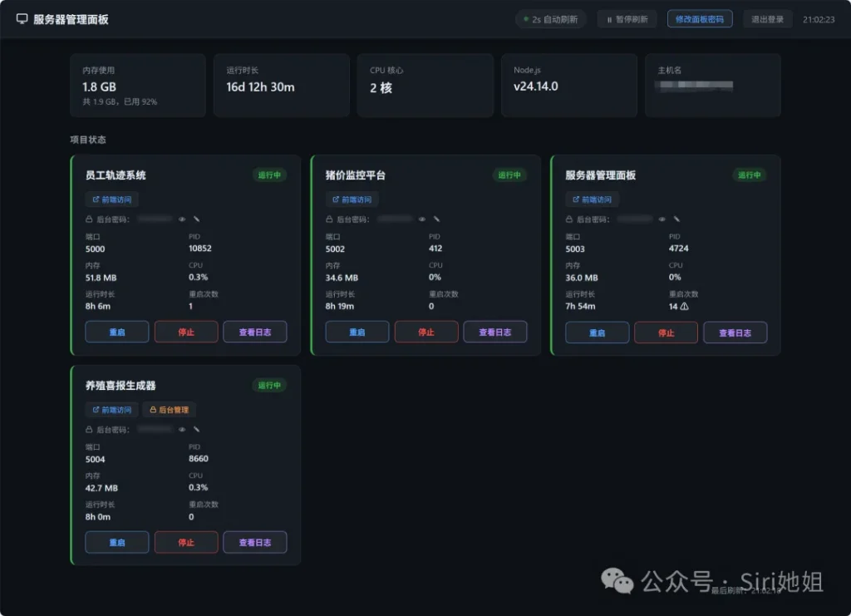The width and height of the screenshot is (851, 616).
Task: View logs for 养殖喜报生成器
Action: coord(254,542)
